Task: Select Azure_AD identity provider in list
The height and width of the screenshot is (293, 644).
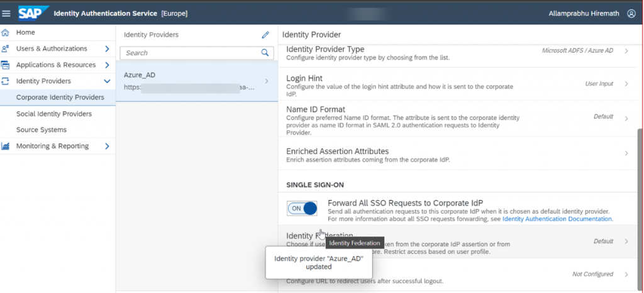Action: pos(196,81)
